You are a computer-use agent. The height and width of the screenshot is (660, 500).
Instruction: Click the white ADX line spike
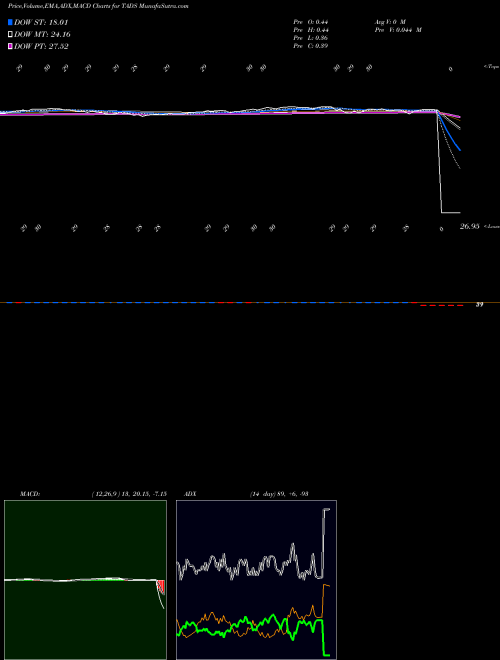click(324, 543)
